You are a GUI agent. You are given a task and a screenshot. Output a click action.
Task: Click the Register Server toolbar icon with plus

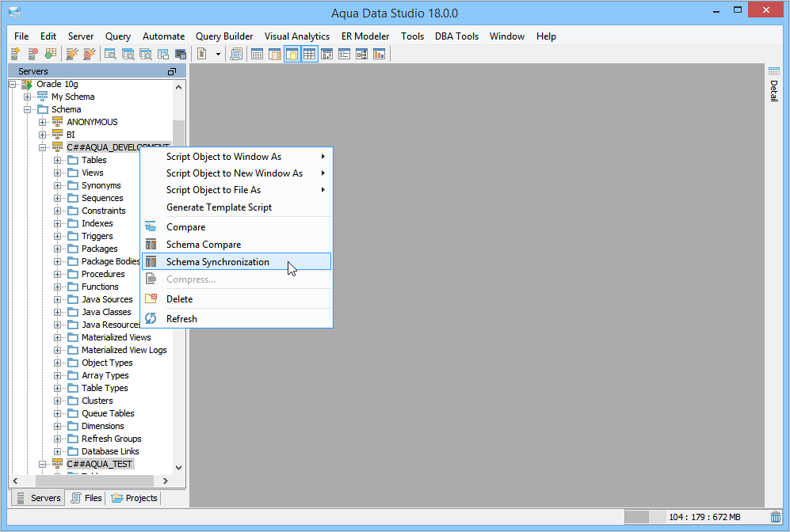click(15, 54)
